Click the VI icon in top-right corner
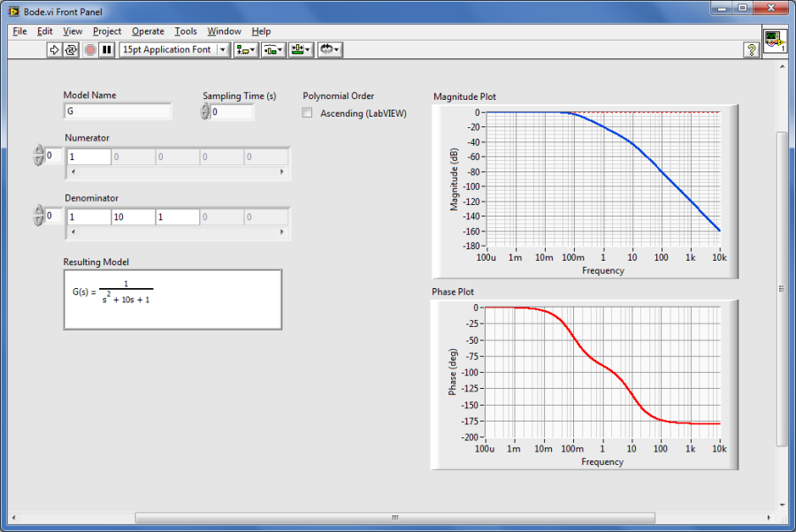Viewport: 796px width, 532px height. 775,41
